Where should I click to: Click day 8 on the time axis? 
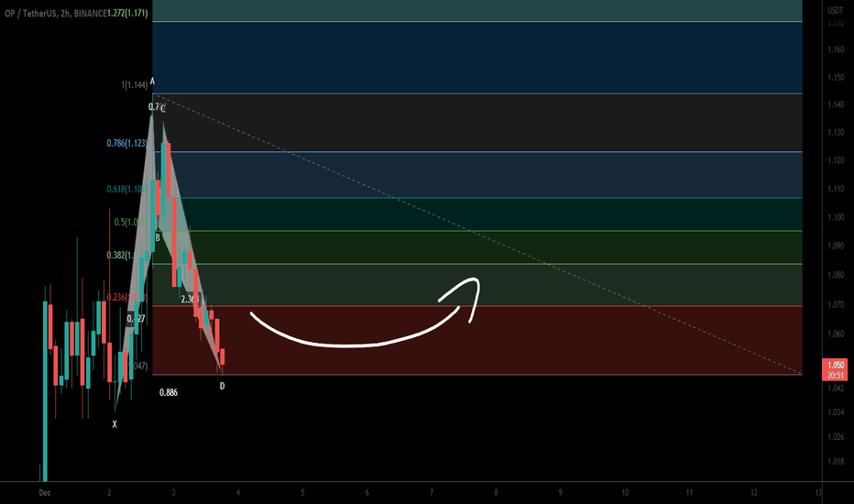[496, 493]
